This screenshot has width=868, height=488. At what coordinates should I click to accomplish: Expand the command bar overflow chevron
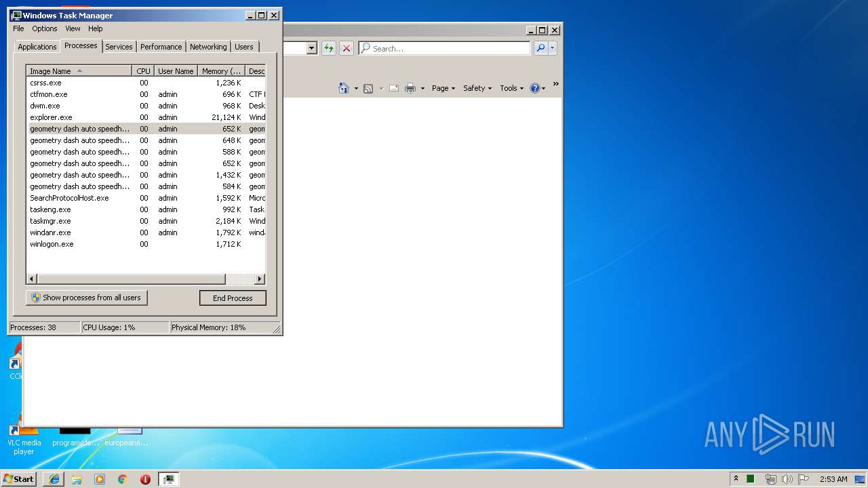pyautogui.click(x=555, y=84)
